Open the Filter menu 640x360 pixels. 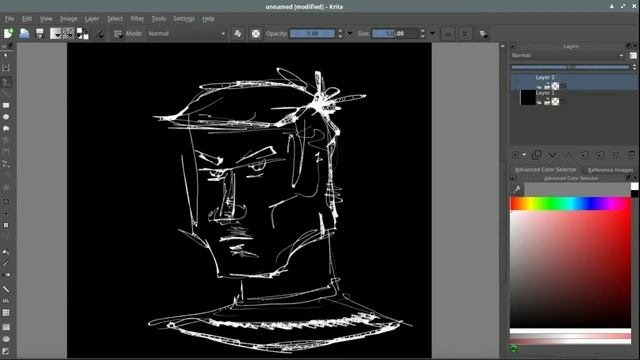pyautogui.click(x=137, y=19)
